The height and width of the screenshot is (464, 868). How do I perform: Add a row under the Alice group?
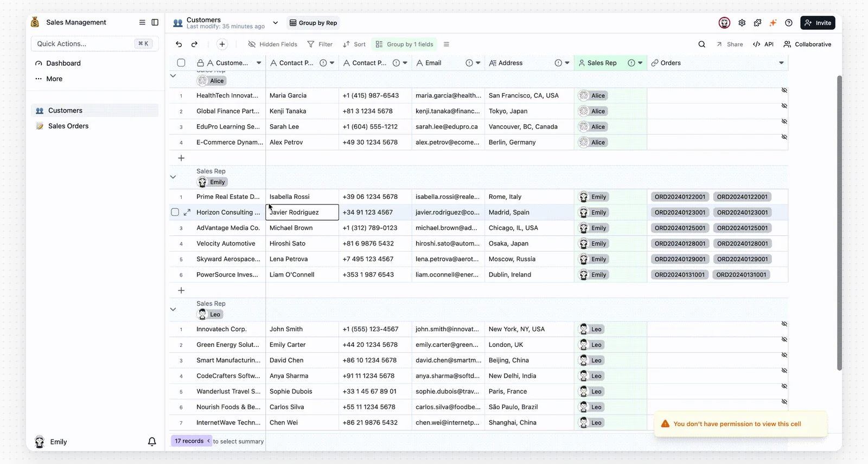[181, 158]
